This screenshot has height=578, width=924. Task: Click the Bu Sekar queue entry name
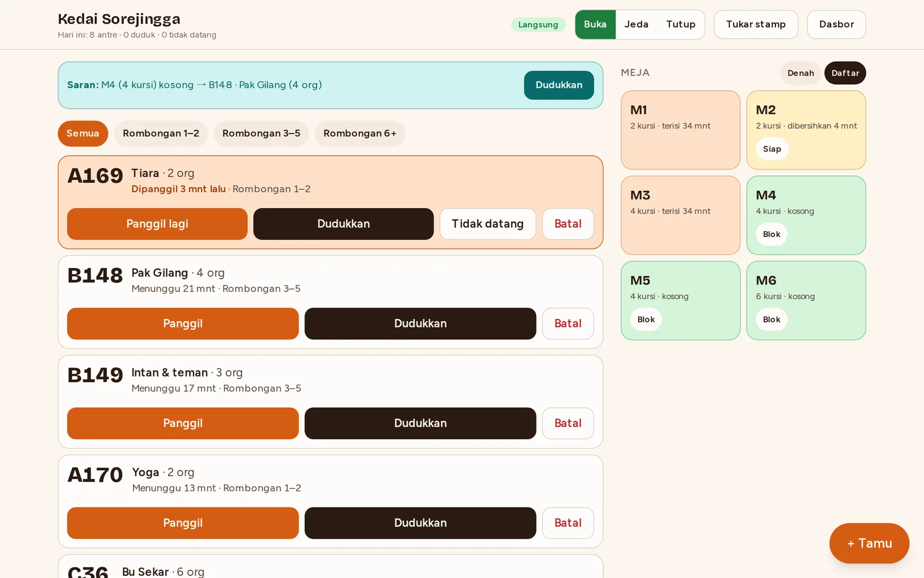pos(146,572)
